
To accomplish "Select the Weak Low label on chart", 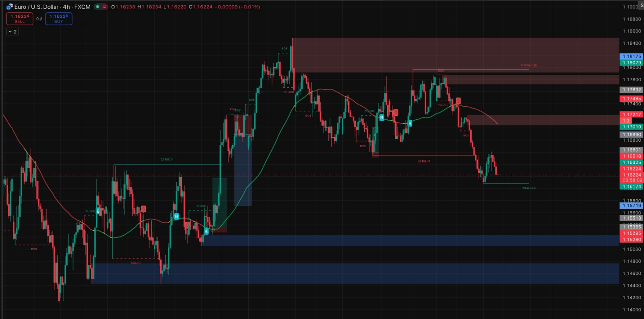I will click(x=529, y=188).
